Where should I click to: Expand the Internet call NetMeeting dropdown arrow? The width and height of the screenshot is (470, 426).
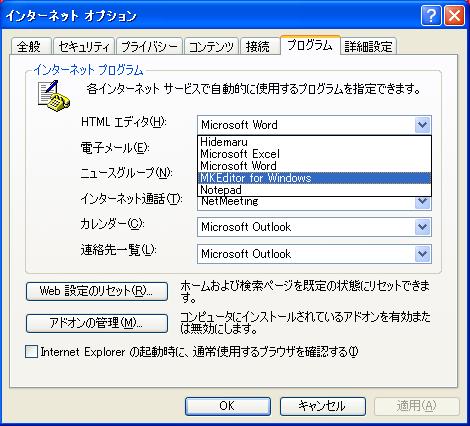(x=422, y=202)
